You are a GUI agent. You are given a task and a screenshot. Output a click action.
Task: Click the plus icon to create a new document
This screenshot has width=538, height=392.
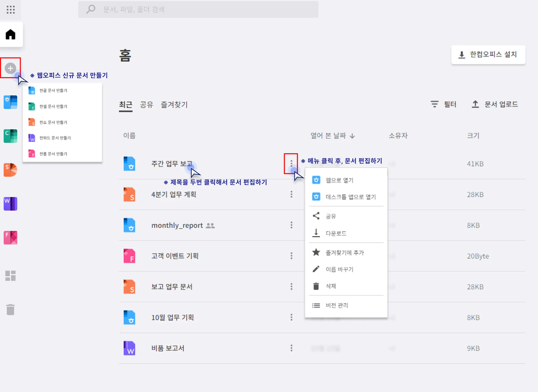10,68
